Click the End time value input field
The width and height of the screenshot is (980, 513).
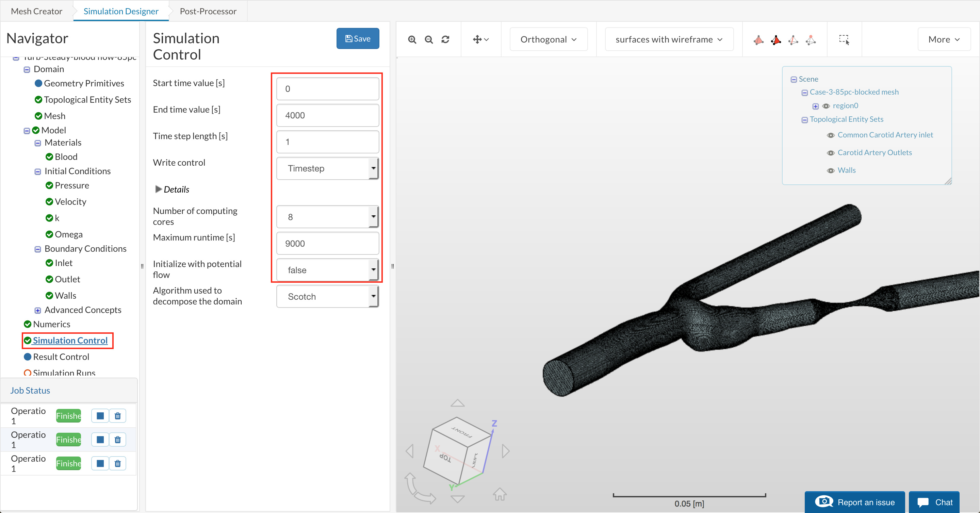327,115
